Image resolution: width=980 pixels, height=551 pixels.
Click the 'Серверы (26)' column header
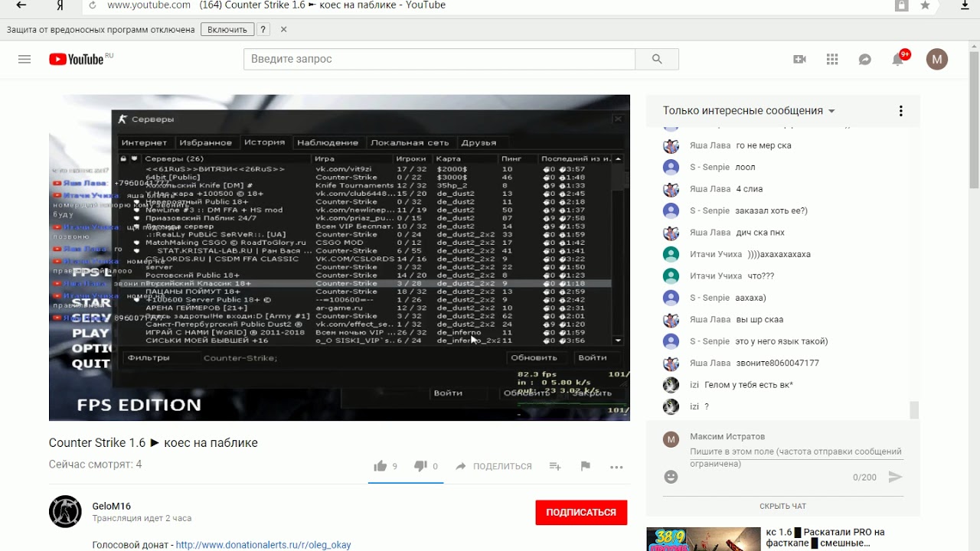(227, 158)
